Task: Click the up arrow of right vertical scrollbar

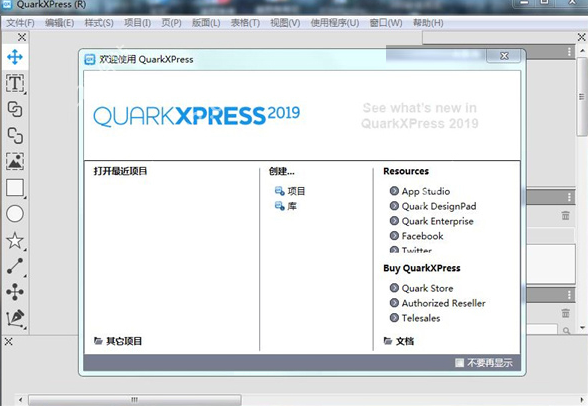Action: coord(582,50)
